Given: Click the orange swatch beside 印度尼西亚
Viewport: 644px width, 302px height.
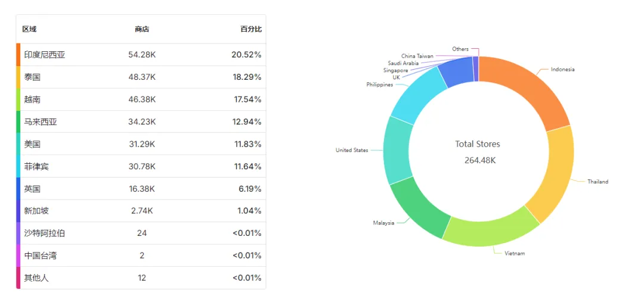Looking at the screenshot, I should click(x=18, y=55).
